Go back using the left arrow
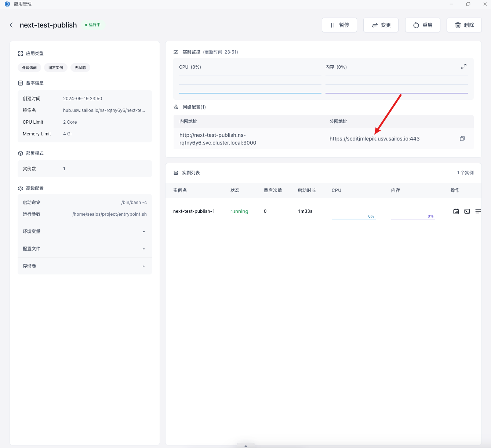Image resolution: width=491 pixels, height=448 pixels. (x=11, y=25)
